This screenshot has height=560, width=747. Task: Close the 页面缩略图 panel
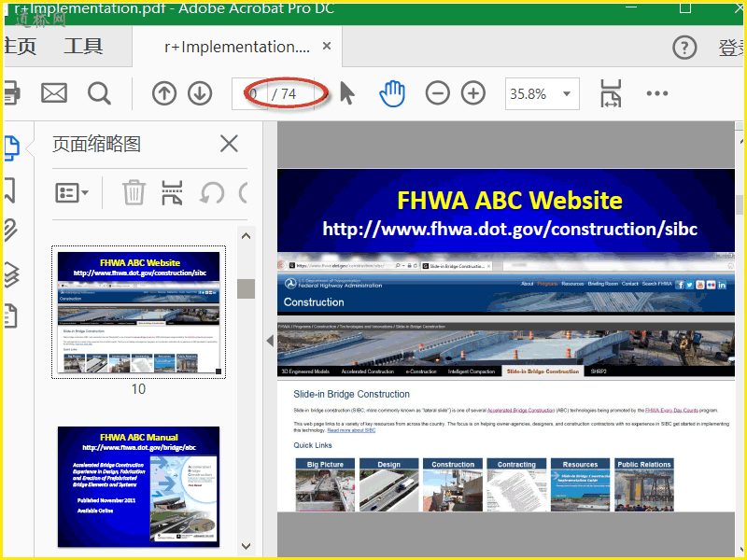pyautogui.click(x=229, y=144)
